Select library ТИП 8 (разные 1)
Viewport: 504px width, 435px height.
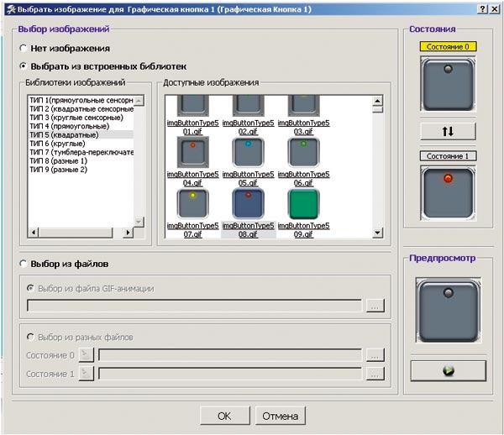point(81,161)
